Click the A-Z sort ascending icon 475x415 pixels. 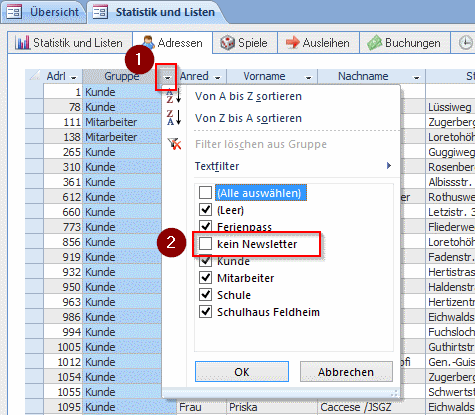tap(174, 96)
